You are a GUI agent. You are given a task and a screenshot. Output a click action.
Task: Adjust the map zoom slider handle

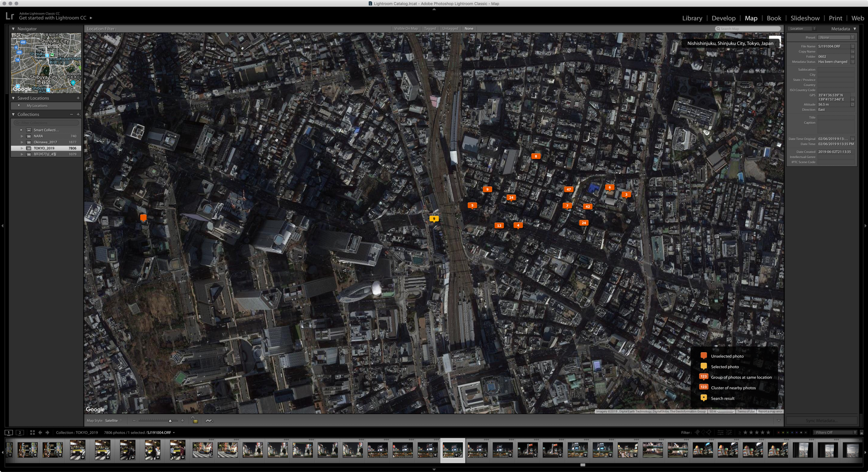coord(170,420)
